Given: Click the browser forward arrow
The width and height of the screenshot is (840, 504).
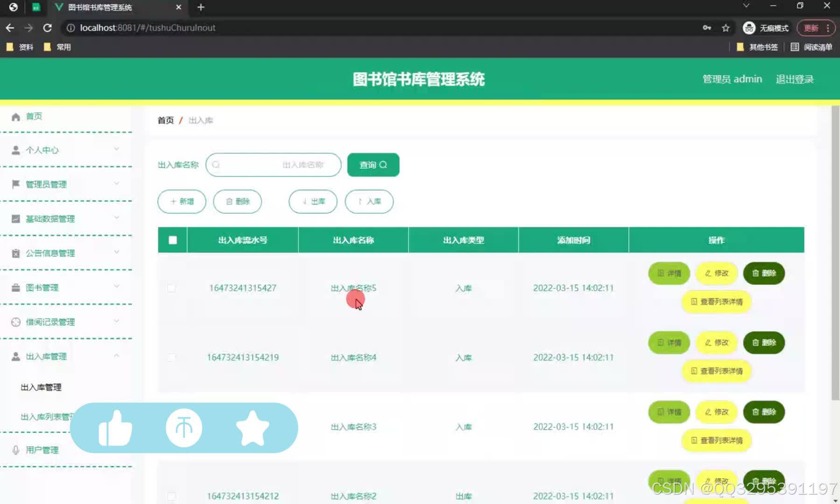Looking at the screenshot, I should (28, 28).
